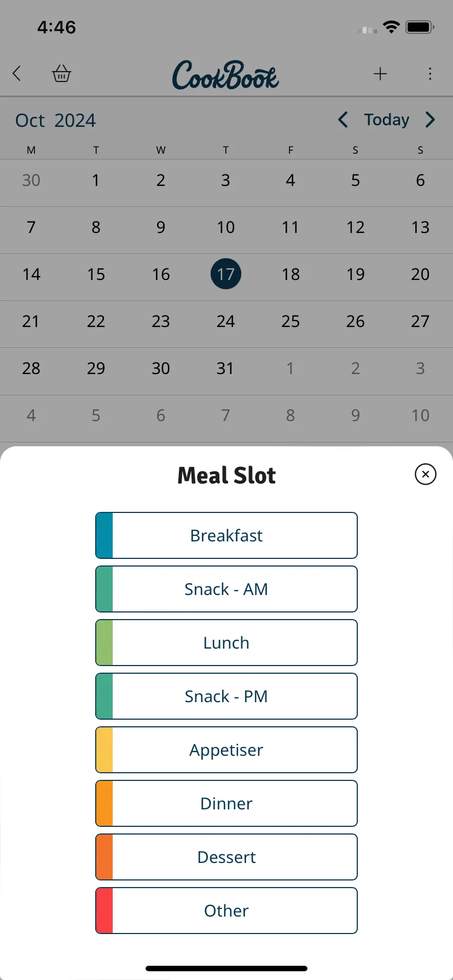Choose the Breakfast meal slot
The height and width of the screenshot is (980, 453).
pyautogui.click(x=226, y=535)
